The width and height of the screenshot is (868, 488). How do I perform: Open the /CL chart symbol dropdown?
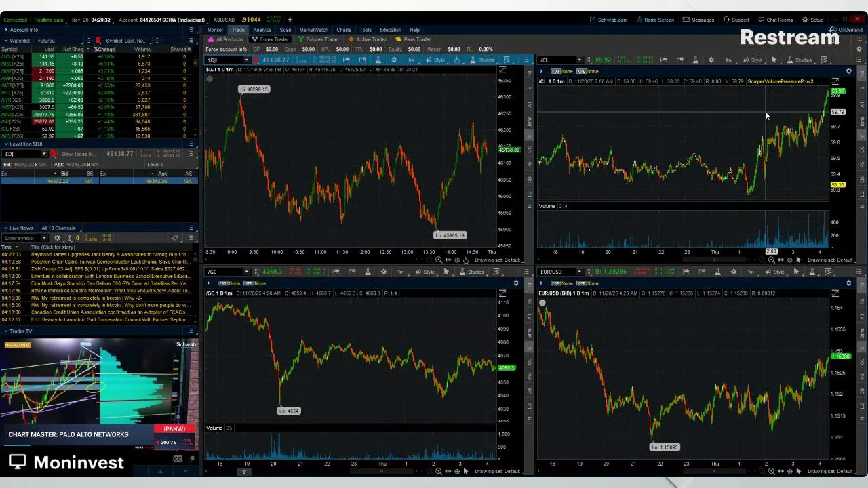click(579, 60)
